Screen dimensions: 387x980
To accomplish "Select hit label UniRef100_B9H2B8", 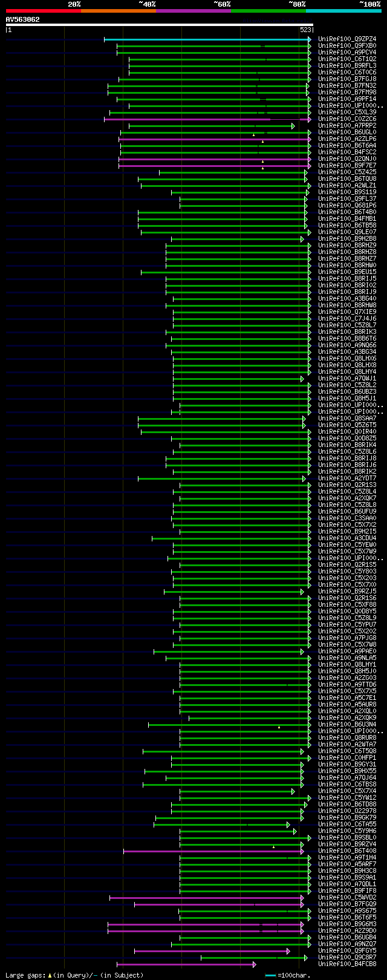I will 347,239.
